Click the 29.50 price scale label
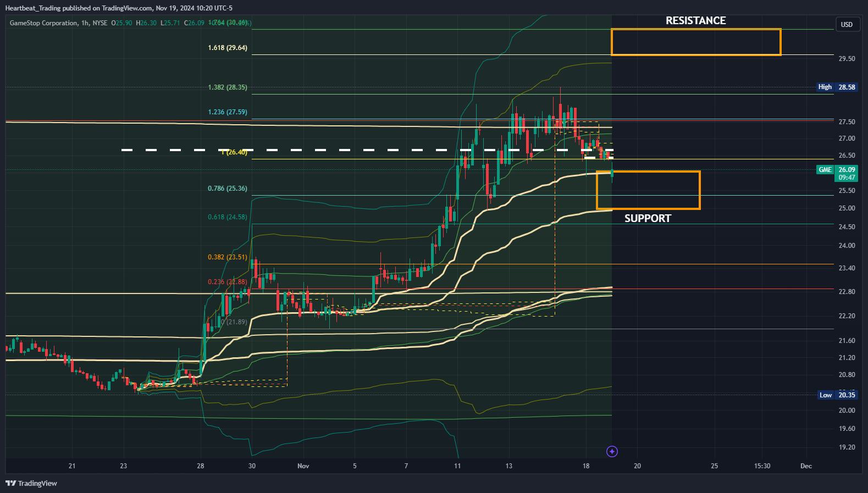 (x=847, y=59)
